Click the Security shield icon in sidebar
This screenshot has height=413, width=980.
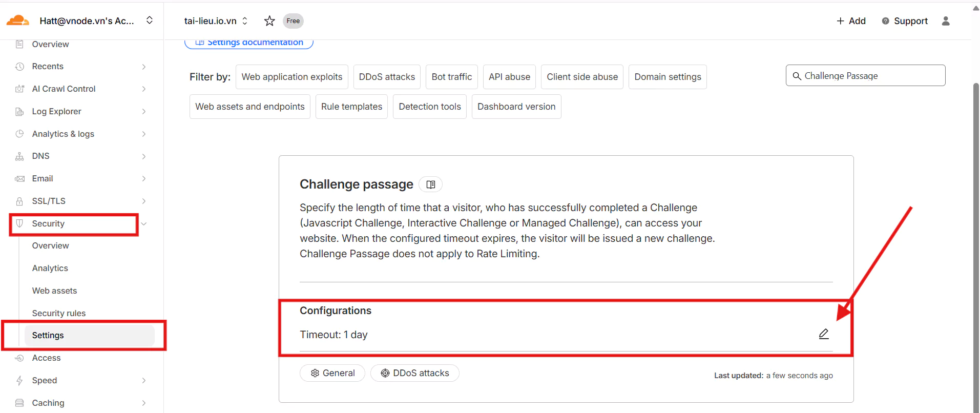pos(19,223)
